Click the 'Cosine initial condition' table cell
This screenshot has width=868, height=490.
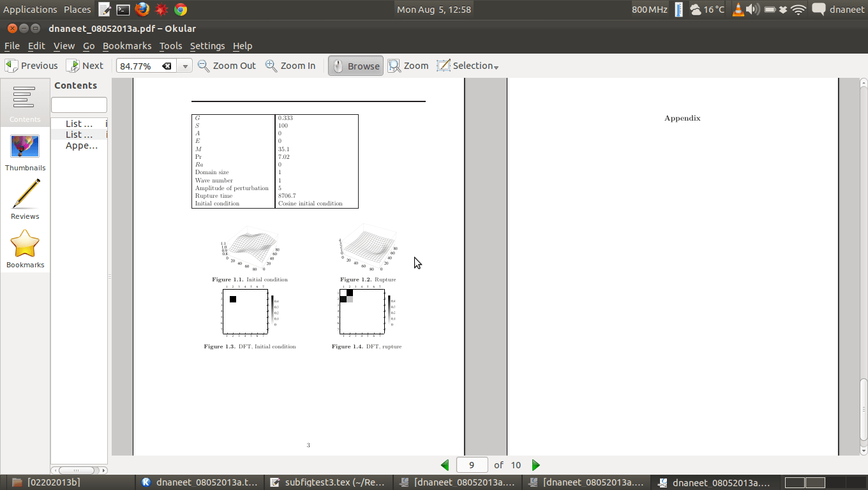point(310,204)
